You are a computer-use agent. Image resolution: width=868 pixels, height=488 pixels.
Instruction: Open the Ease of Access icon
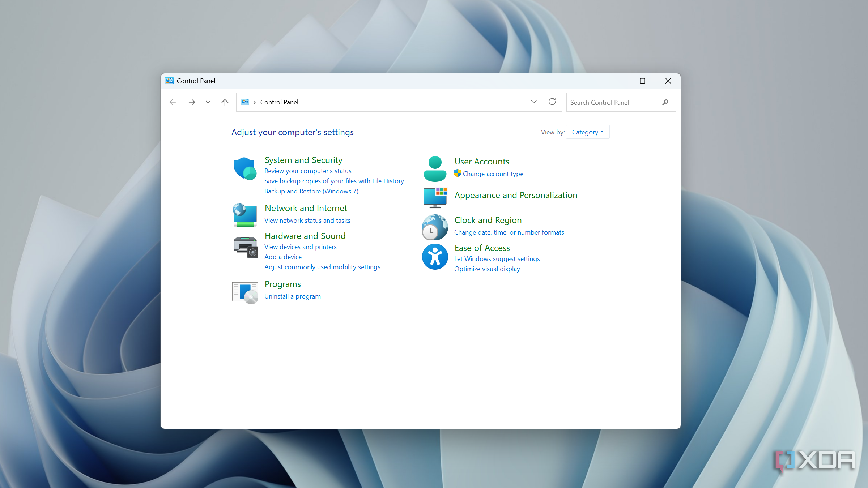point(435,257)
